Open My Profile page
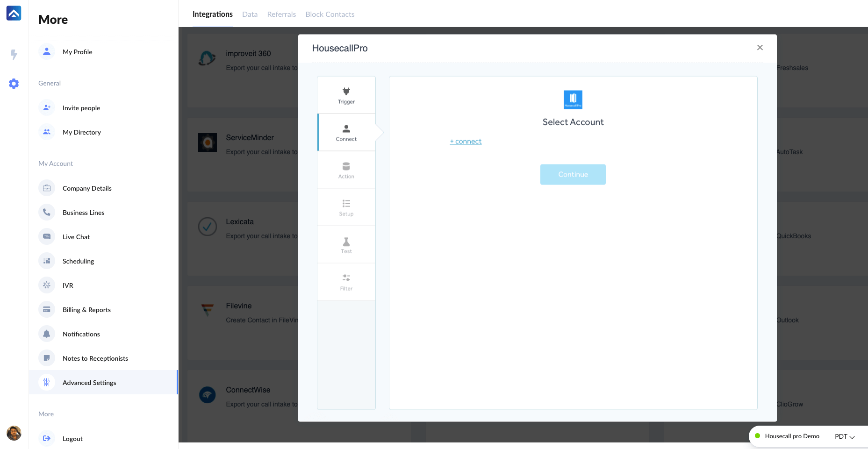This screenshot has width=868, height=449. [78, 52]
